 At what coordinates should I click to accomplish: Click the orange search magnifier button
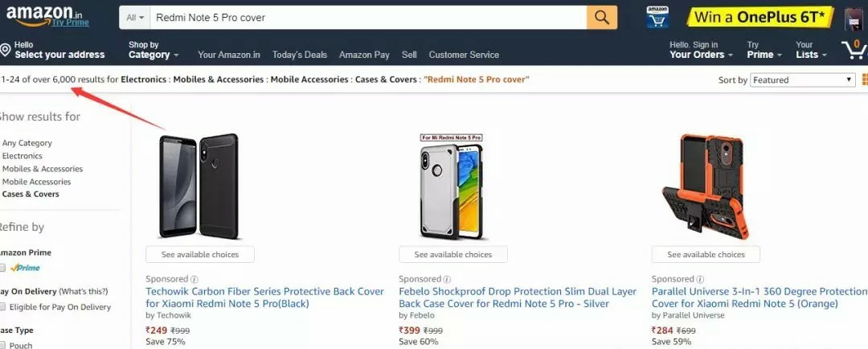pyautogui.click(x=601, y=17)
